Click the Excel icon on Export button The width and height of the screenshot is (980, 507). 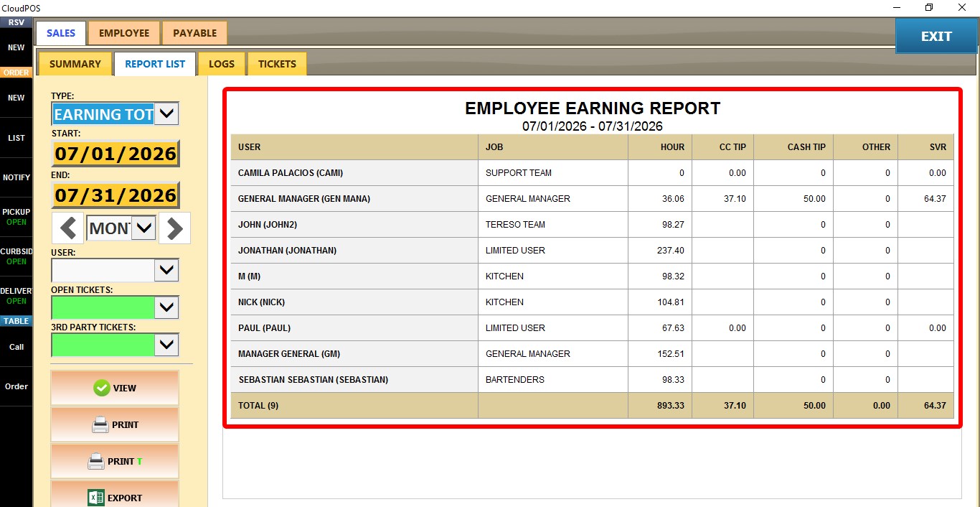(x=96, y=498)
